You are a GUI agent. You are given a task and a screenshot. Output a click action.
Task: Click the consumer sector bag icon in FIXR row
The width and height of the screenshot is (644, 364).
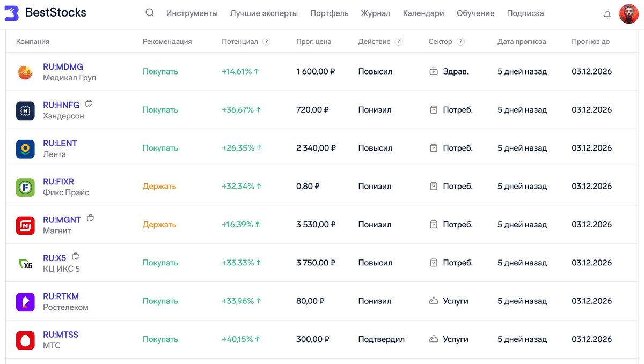pyautogui.click(x=434, y=186)
